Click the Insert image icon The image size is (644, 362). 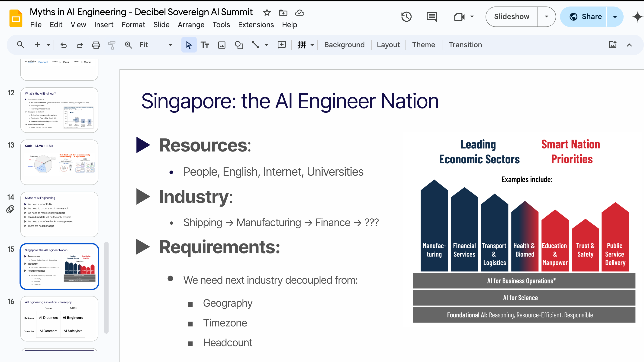coord(222,45)
